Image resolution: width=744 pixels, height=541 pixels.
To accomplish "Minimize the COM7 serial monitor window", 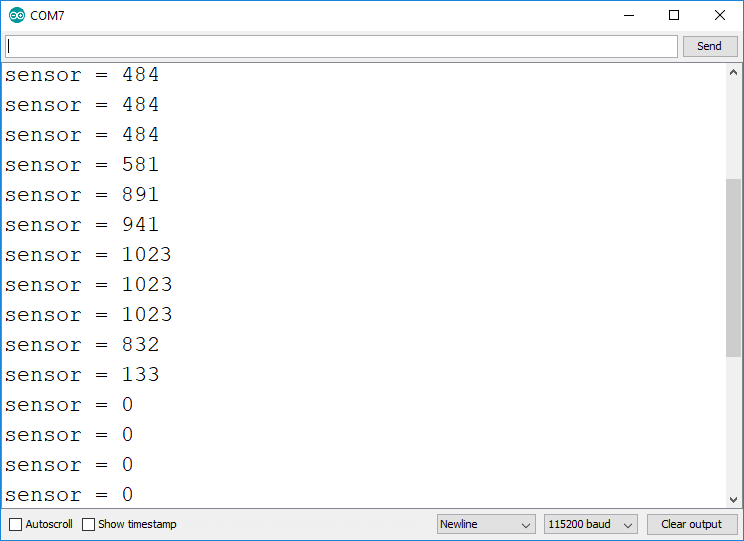I will tap(629, 16).
